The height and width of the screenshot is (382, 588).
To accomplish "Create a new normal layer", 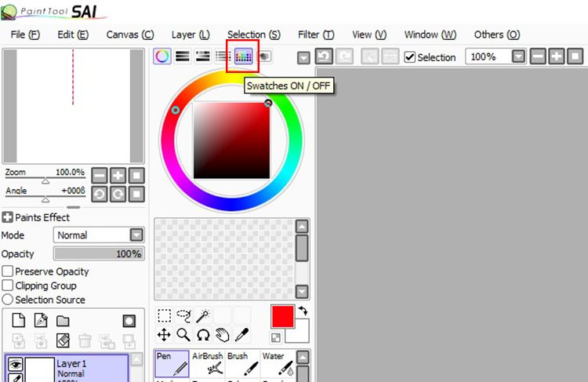I will coord(19,321).
